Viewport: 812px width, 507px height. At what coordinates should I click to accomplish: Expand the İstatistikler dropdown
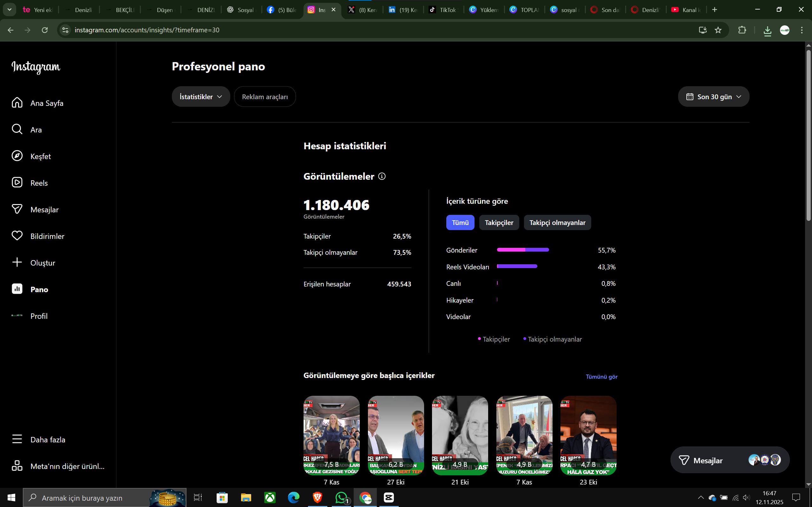click(x=201, y=97)
